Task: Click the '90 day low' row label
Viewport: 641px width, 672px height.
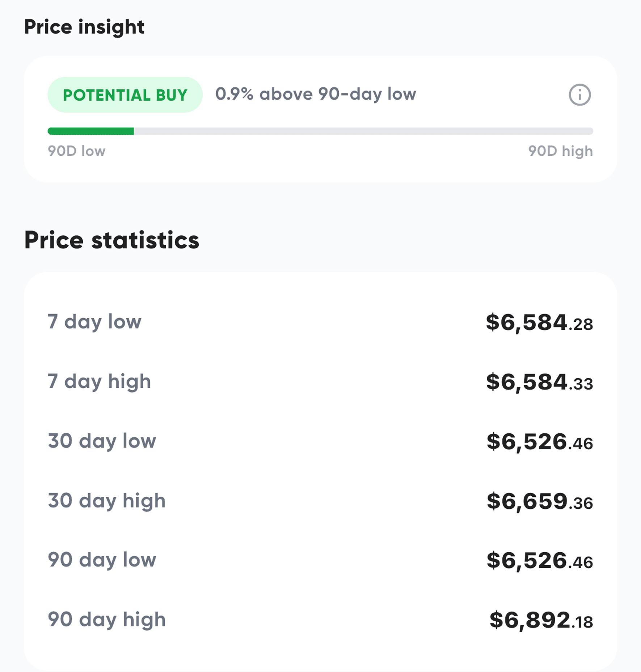Action: pyautogui.click(x=102, y=560)
